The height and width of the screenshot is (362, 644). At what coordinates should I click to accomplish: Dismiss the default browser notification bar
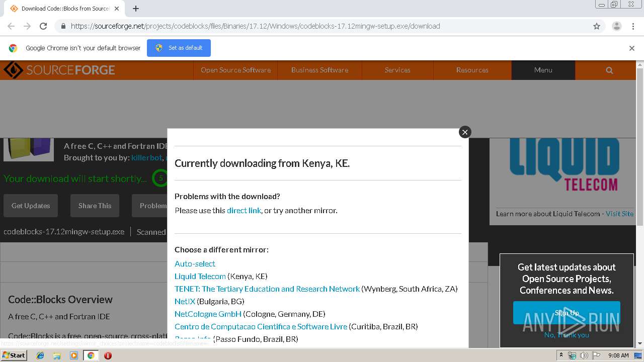(x=632, y=48)
